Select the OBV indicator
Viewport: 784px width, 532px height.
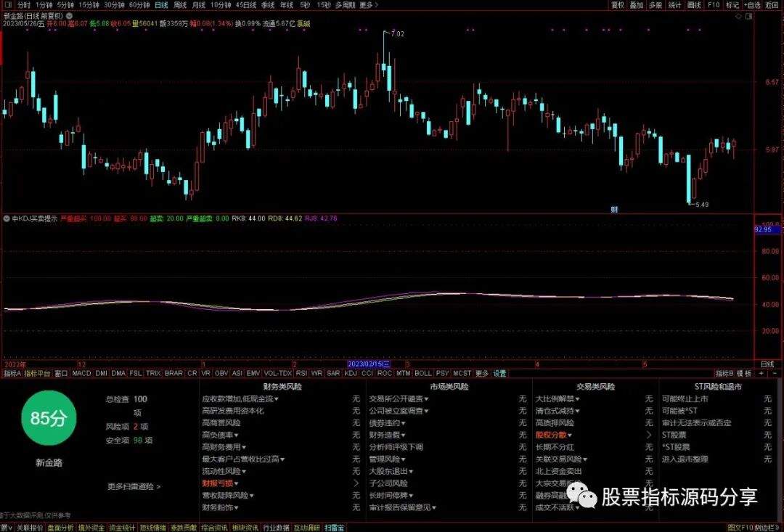pyautogui.click(x=221, y=374)
